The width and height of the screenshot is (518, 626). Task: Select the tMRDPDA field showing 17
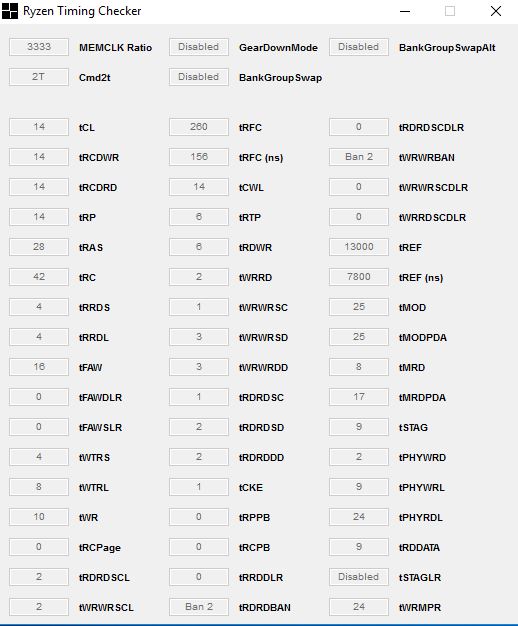tap(359, 397)
